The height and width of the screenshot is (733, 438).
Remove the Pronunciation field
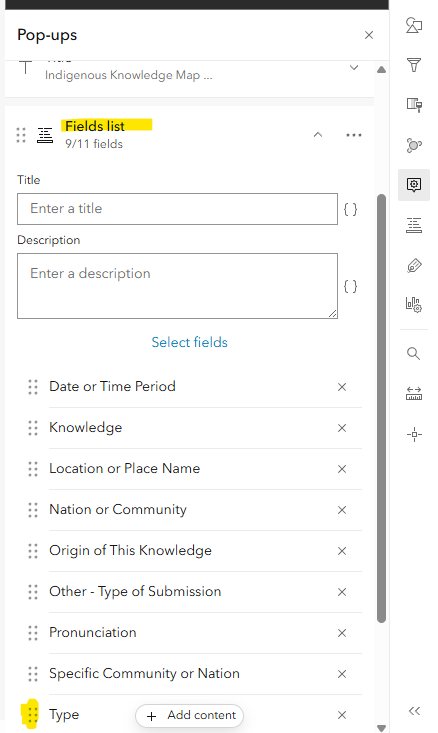click(342, 632)
